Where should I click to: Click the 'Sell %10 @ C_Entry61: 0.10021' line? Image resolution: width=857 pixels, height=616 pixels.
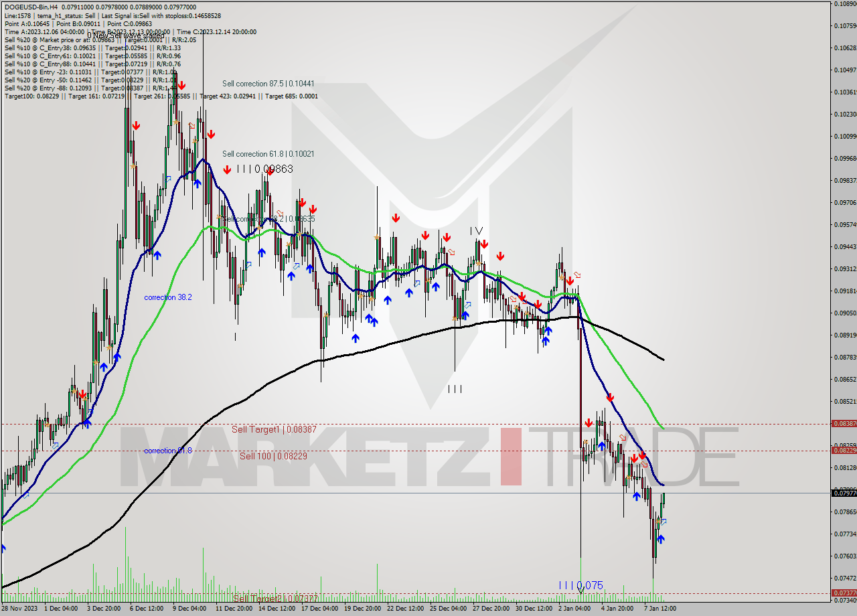(92, 56)
